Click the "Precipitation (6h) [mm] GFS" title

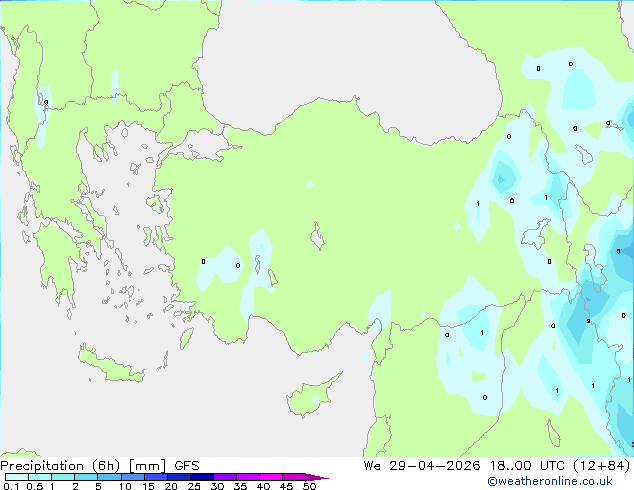[100, 466]
